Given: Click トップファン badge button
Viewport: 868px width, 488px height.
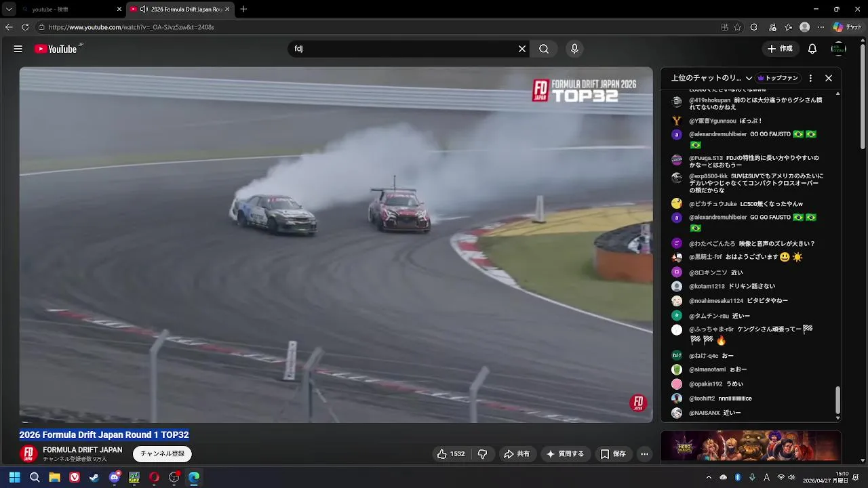Looking at the screenshot, I should (778, 78).
